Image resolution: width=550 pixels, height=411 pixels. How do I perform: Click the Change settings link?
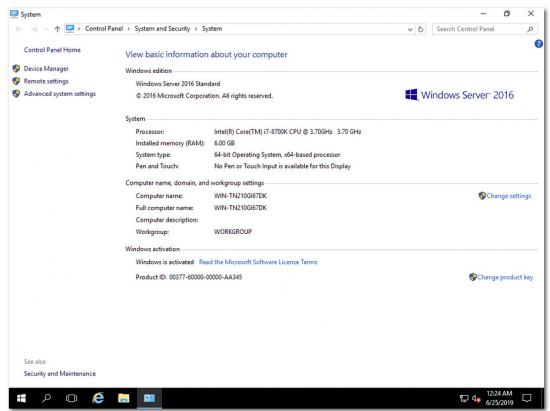pyautogui.click(x=509, y=196)
